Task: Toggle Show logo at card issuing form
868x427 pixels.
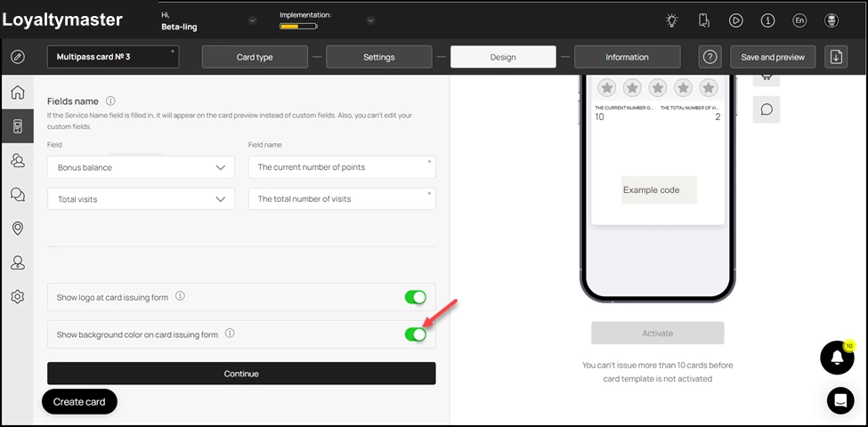Action: (x=416, y=297)
